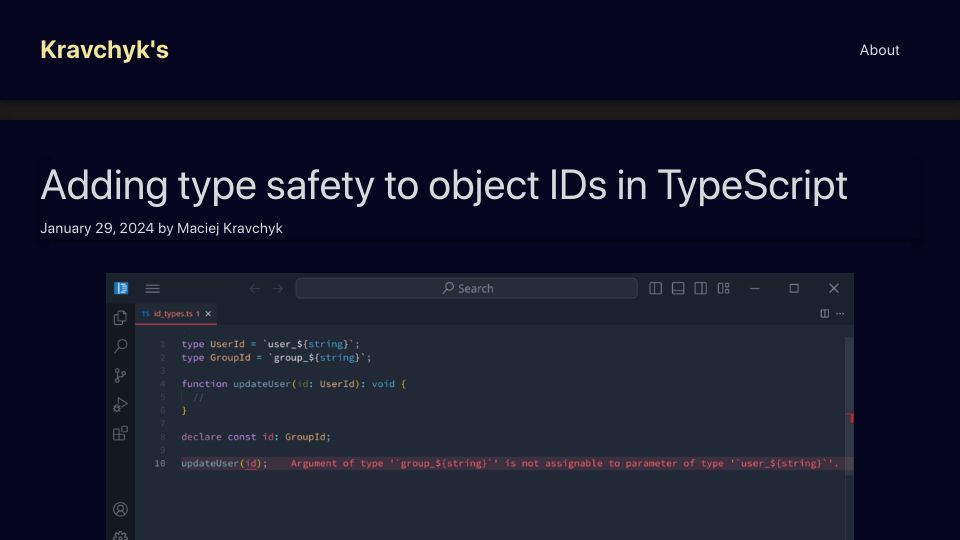Open the Explorer files icon
Screen dimensions: 960x540
(x=121, y=317)
